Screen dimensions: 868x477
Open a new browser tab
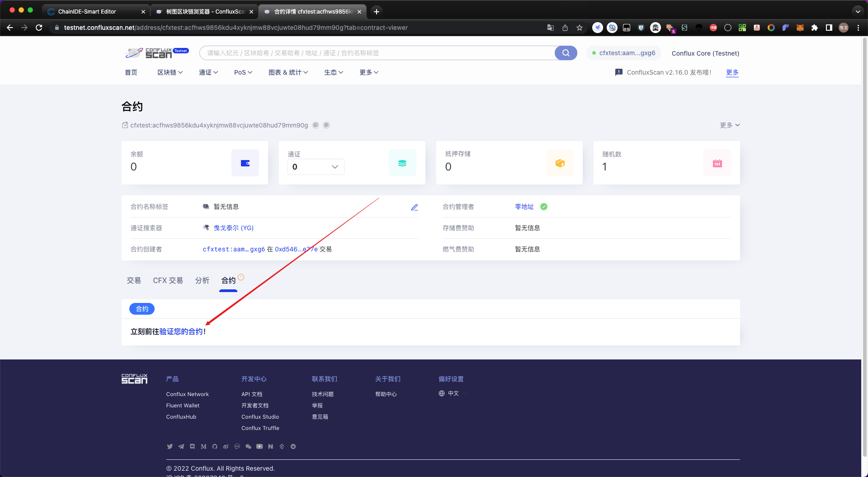376,11
